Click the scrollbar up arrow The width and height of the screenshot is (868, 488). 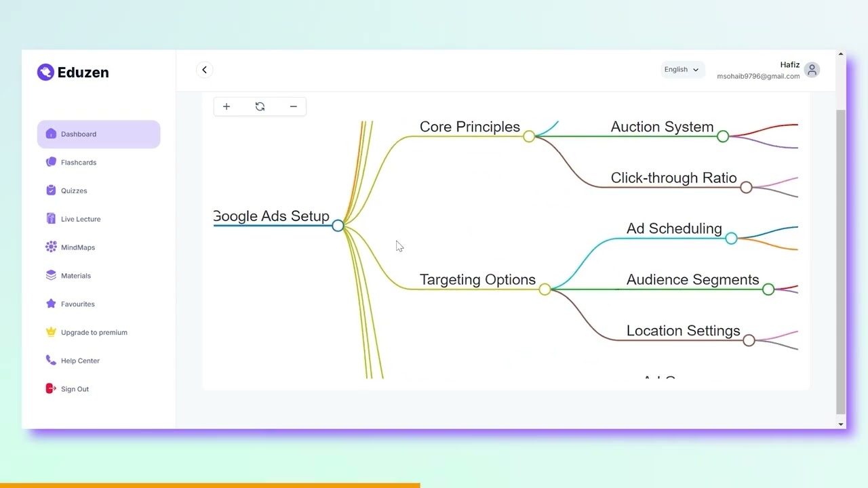coord(841,54)
